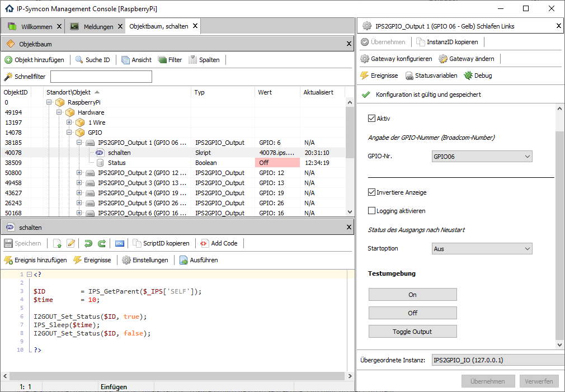
Task: Click Ereignis hinzufügen in script panel
Action: pyautogui.click(x=35, y=260)
